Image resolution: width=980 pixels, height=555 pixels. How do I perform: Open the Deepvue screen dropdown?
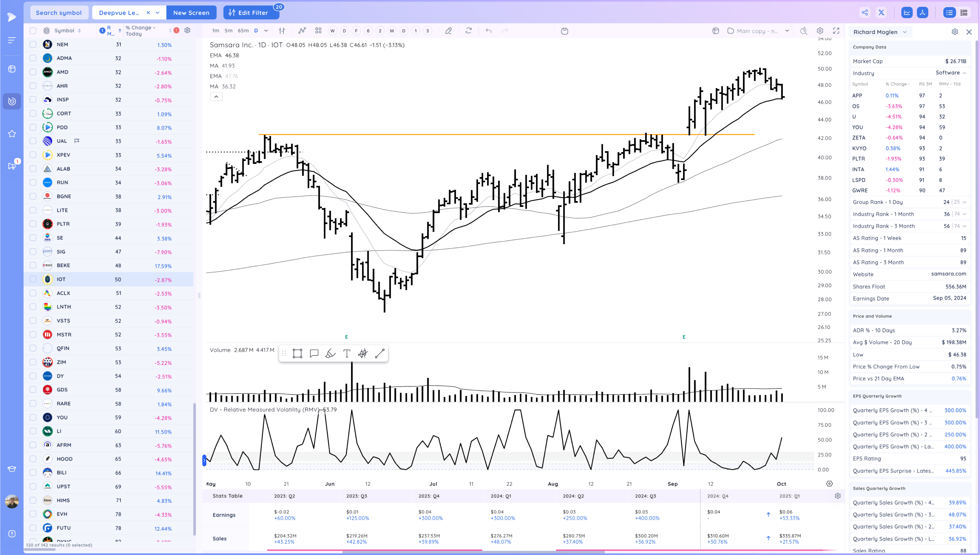coord(158,12)
